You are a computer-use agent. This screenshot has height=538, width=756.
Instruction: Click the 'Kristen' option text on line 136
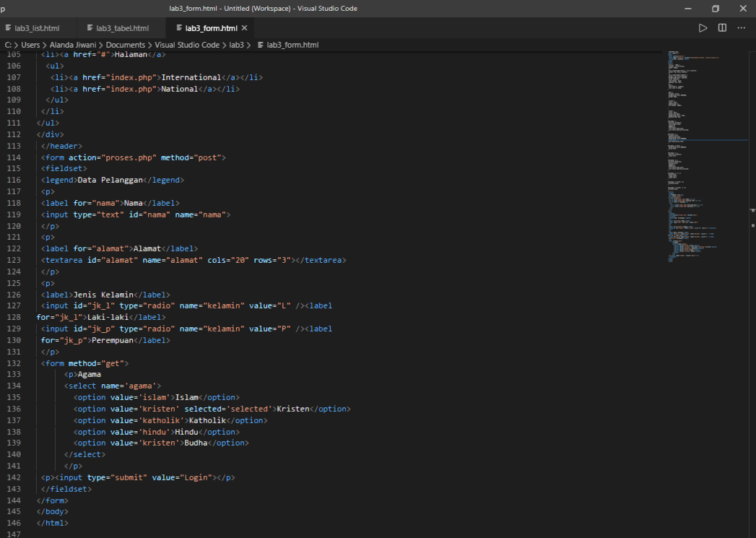[292, 409]
